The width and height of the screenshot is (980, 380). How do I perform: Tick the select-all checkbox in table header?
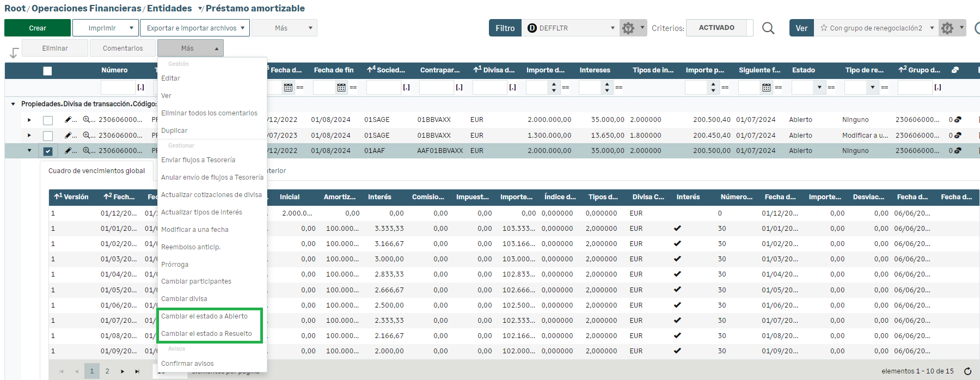coord(47,71)
